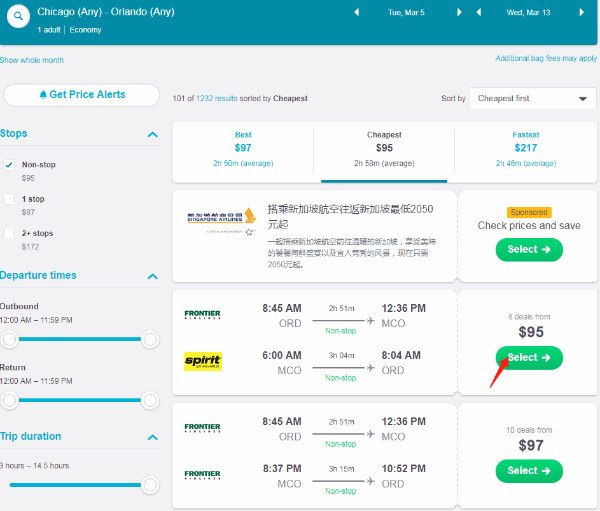Image resolution: width=600 pixels, height=511 pixels.
Task: Click the 8 deals from label
Action: (529, 317)
